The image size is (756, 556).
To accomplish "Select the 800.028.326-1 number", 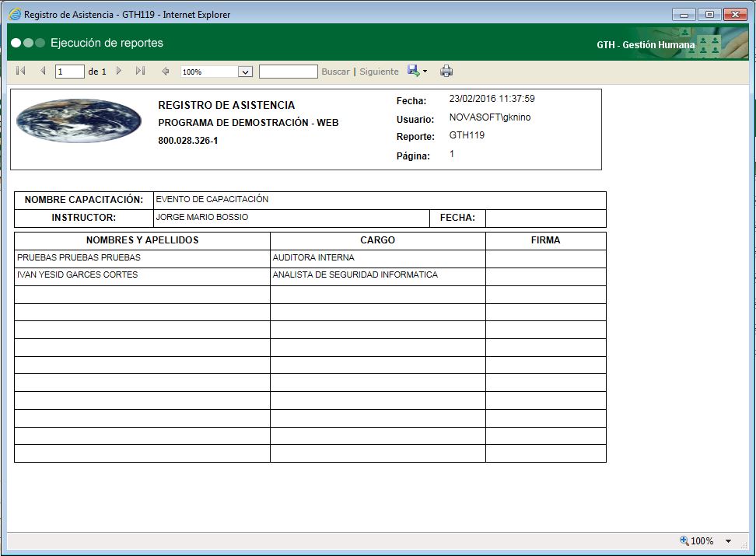I will click(x=188, y=141).
